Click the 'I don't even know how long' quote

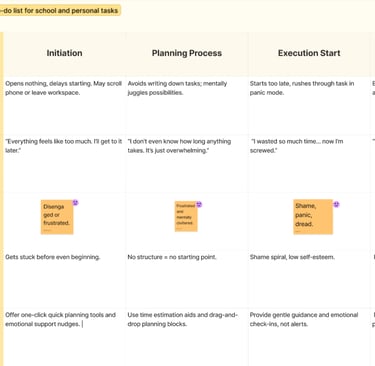coord(179,146)
